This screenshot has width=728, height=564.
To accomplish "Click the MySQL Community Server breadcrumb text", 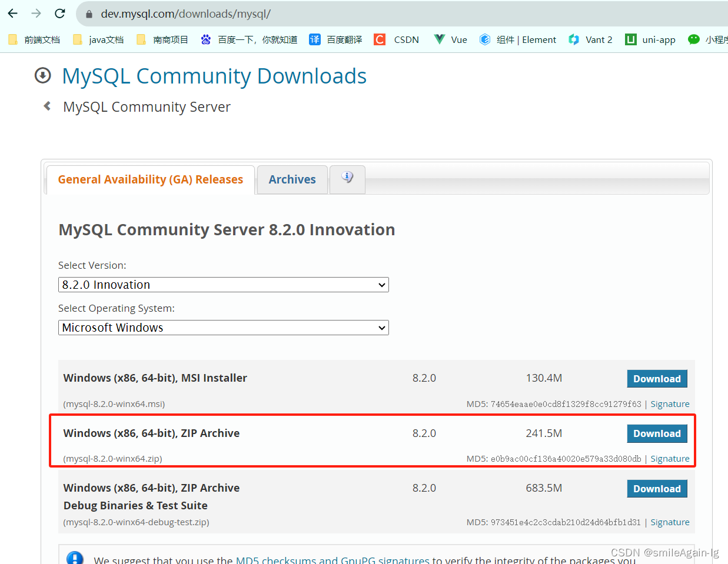I will (147, 107).
